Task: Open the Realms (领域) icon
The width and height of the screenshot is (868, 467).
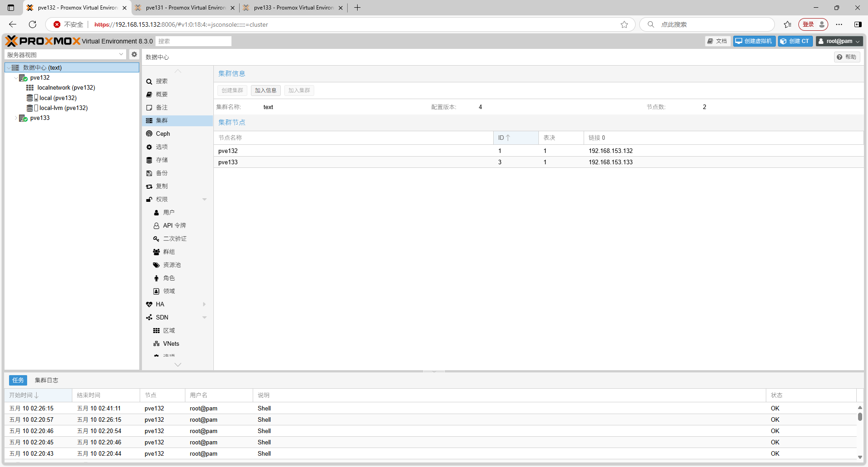Action: (x=156, y=291)
